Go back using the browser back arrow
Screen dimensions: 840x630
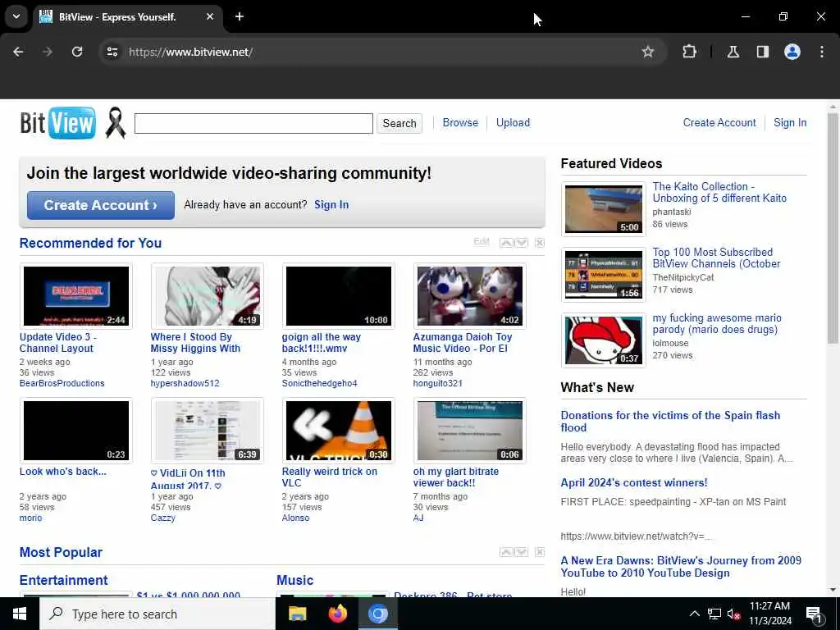pos(18,52)
